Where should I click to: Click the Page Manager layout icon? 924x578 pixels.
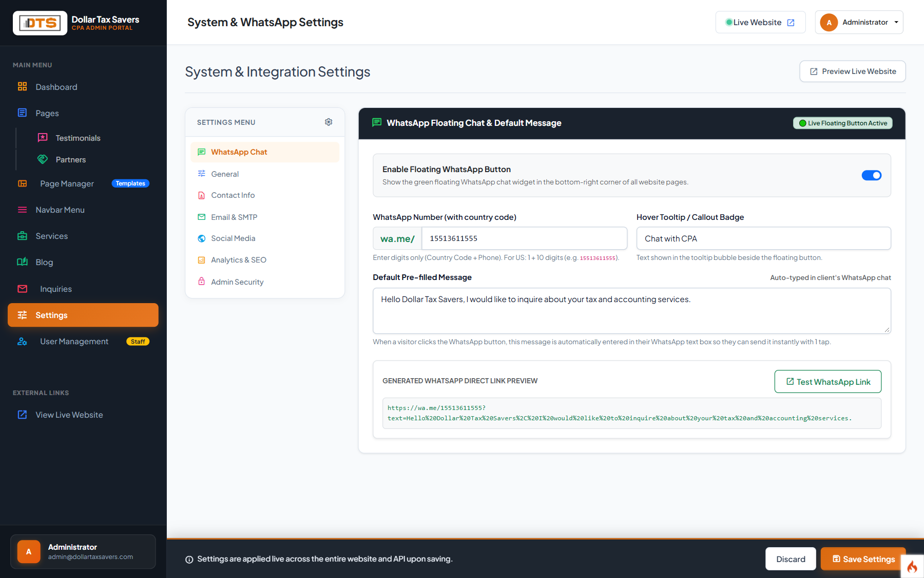[x=22, y=183]
